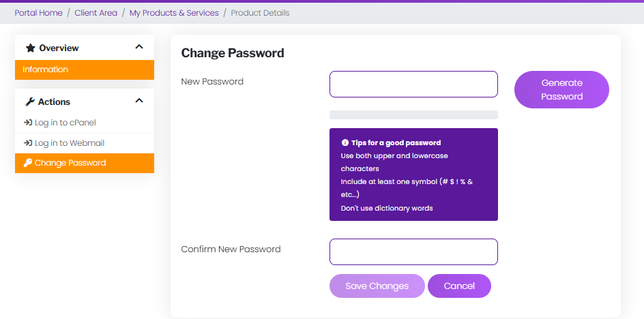Screen dimensions: 644x319
Task: Collapse the Actions panel chevron
Action: coord(139,101)
